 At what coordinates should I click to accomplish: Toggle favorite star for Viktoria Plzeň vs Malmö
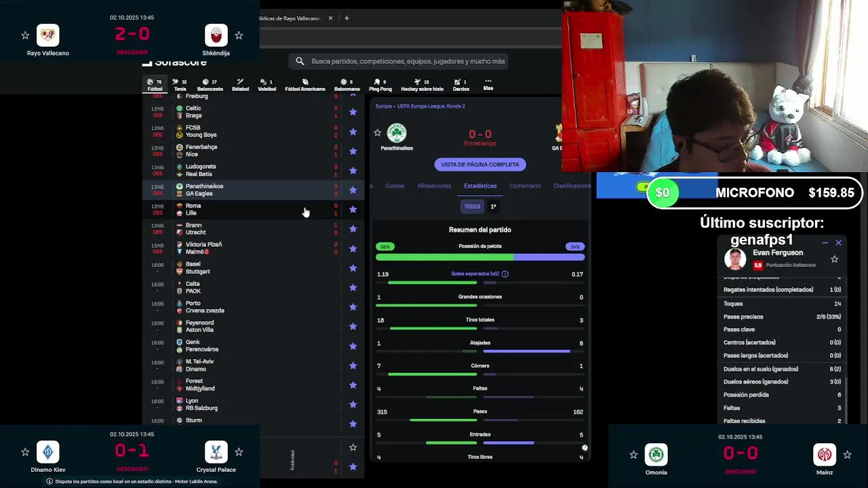(353, 248)
